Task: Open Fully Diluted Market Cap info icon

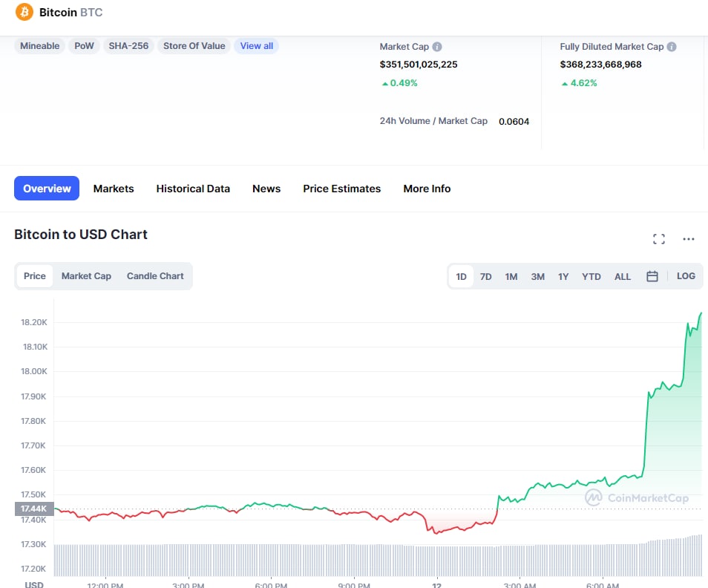Action: (672, 47)
